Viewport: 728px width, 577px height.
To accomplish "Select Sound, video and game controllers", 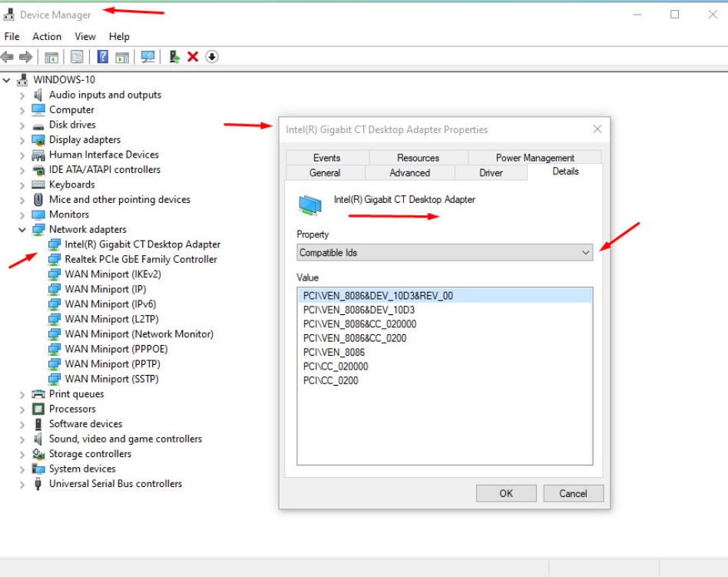I will coord(125,439).
